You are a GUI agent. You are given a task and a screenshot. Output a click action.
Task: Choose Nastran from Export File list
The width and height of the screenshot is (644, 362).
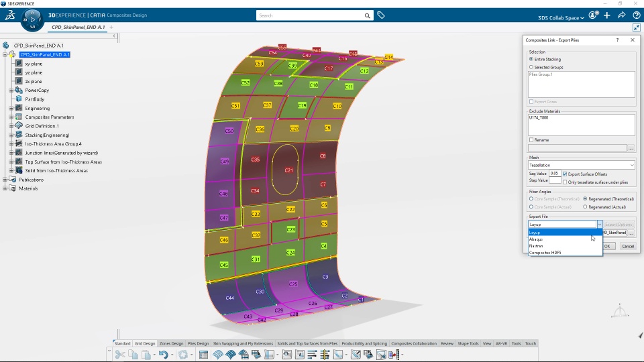coord(565,246)
